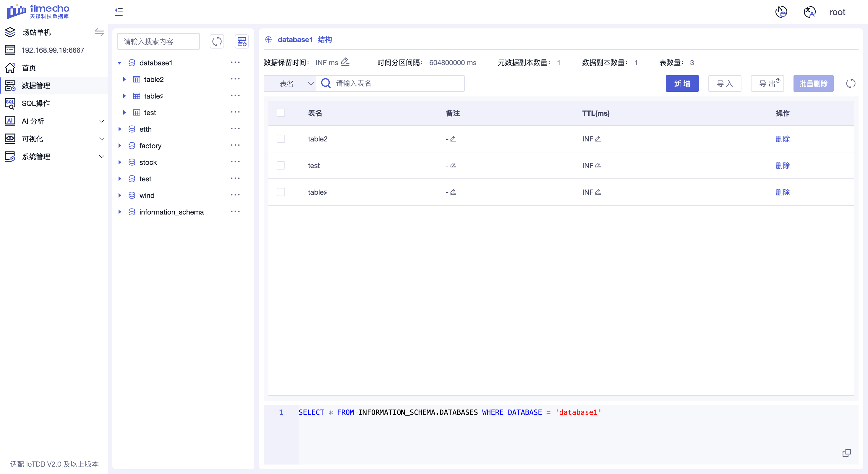The height and width of the screenshot is (474, 868).
Task: Edit the remark of test row
Action: (453, 165)
